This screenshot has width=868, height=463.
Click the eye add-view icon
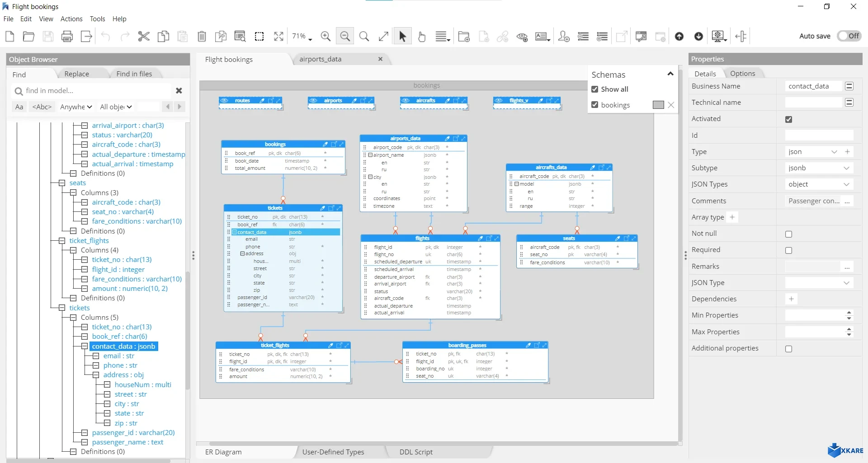[x=522, y=37]
